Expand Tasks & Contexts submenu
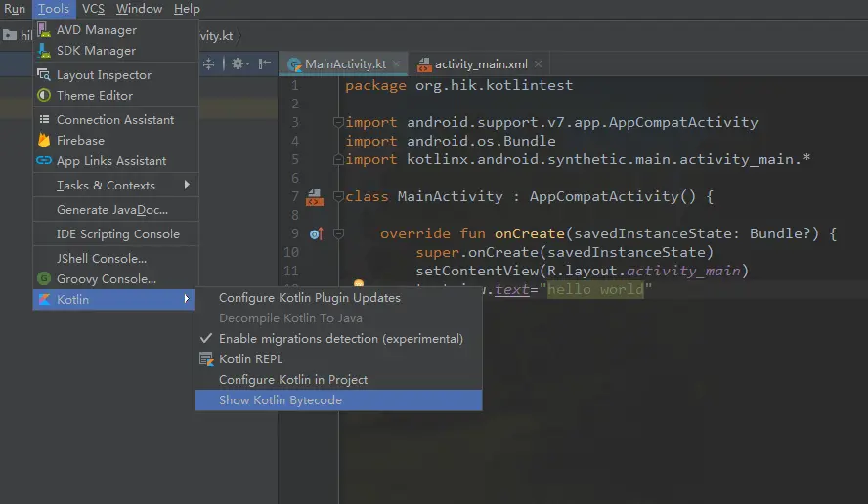This screenshot has height=504, width=868. pos(115,186)
